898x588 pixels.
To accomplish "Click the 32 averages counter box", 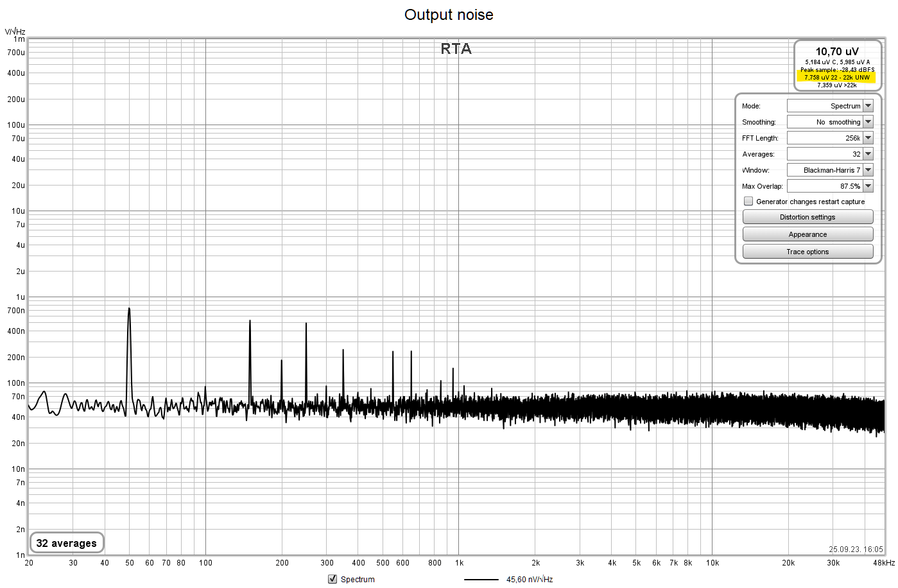I will [x=67, y=543].
